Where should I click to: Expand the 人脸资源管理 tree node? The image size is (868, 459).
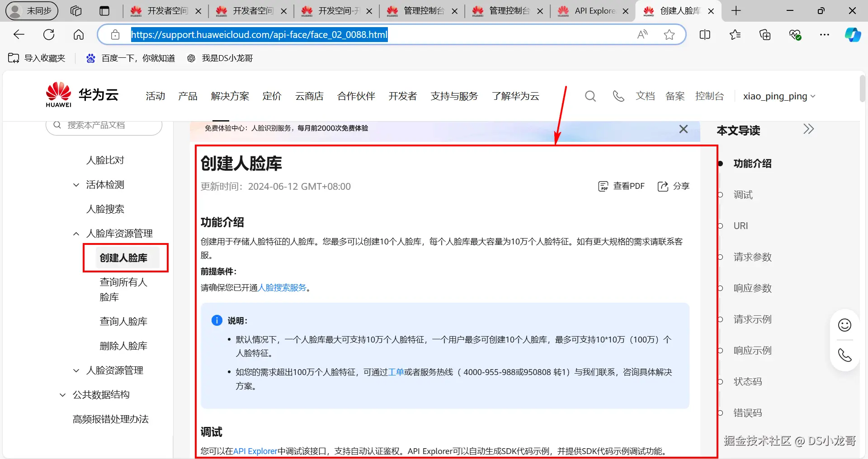pyautogui.click(x=76, y=370)
